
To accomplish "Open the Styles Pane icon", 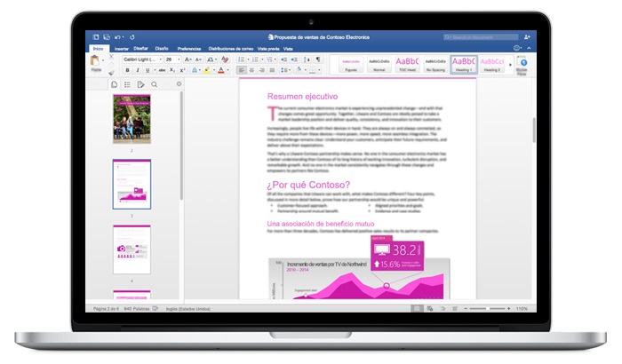I will pos(522,63).
